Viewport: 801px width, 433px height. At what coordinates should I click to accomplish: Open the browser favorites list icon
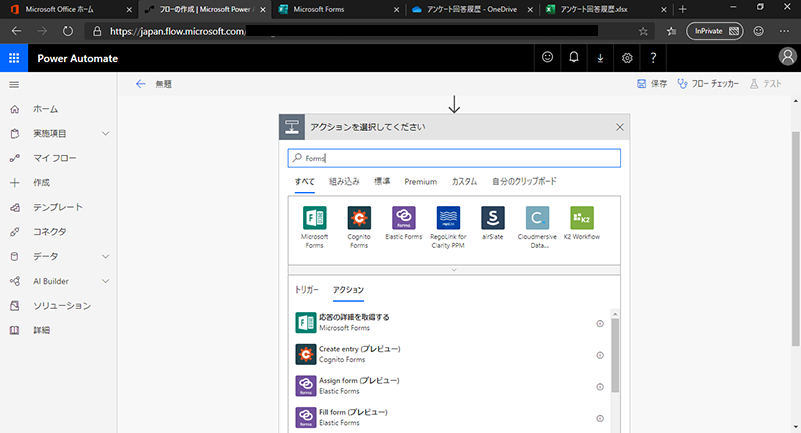[671, 31]
